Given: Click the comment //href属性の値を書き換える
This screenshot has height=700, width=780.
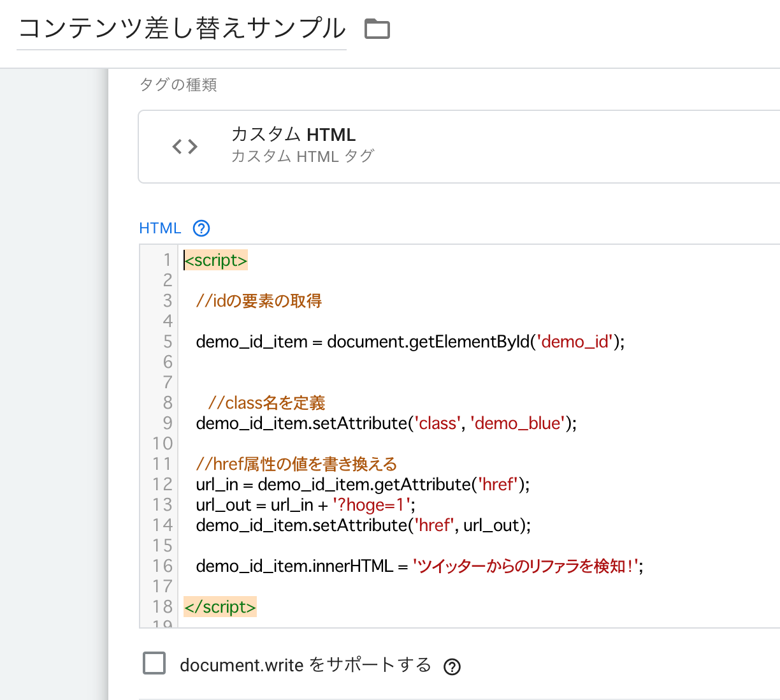Looking at the screenshot, I should pyautogui.click(x=296, y=464).
